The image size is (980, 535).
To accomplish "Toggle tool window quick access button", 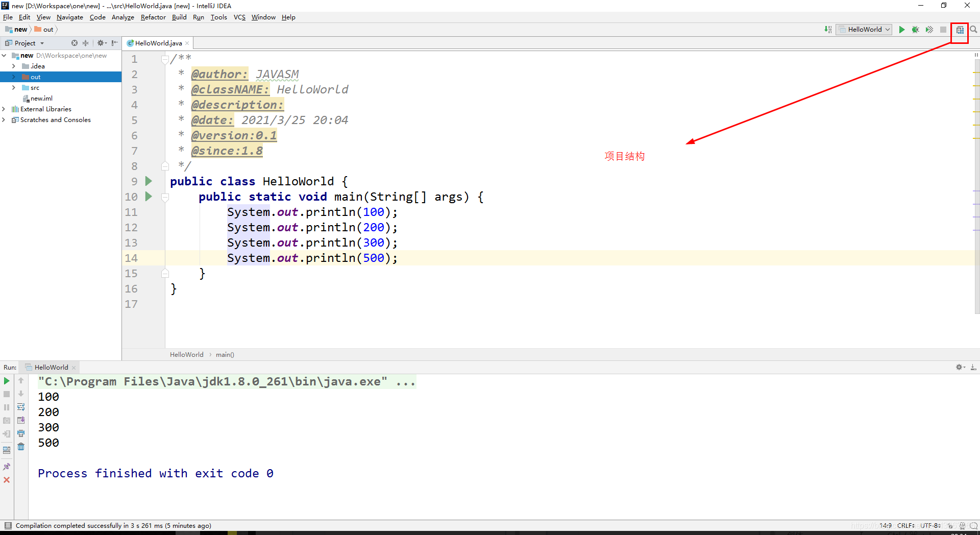I will [x=8, y=525].
